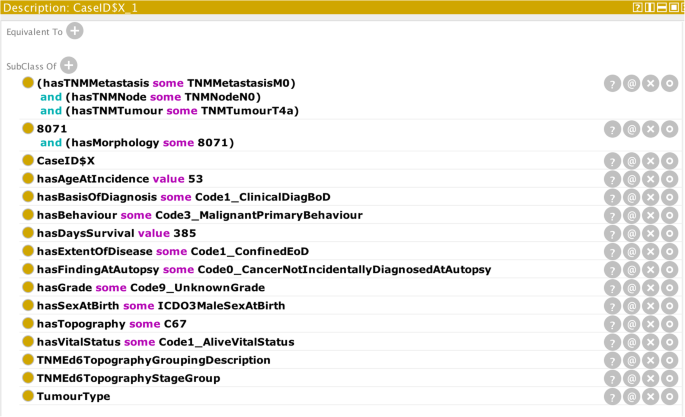This screenshot has width=685, height=417.
Task: Annotate the hasSexAtBirth axiom
Action: tap(632, 306)
